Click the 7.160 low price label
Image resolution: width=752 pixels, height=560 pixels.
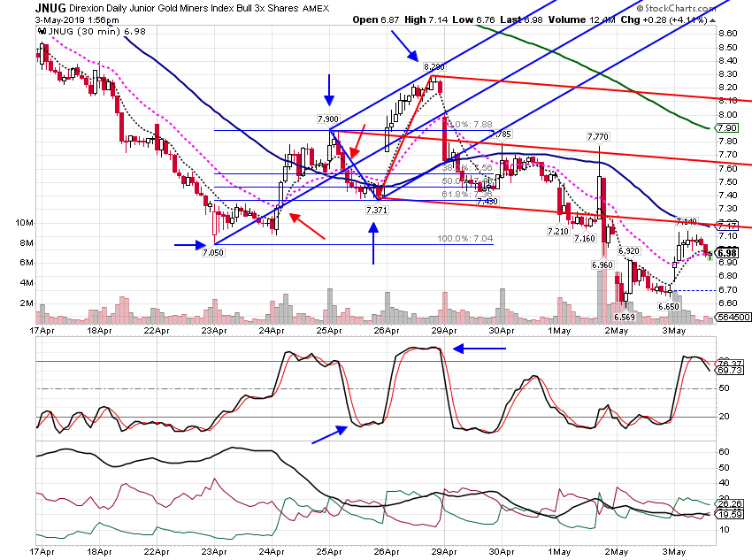click(x=585, y=238)
